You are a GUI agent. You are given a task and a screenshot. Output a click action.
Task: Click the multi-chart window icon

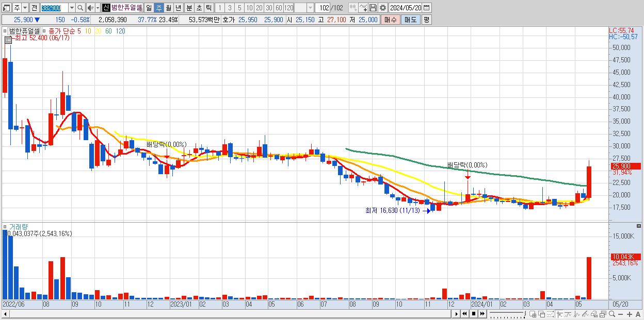[x=603, y=314]
